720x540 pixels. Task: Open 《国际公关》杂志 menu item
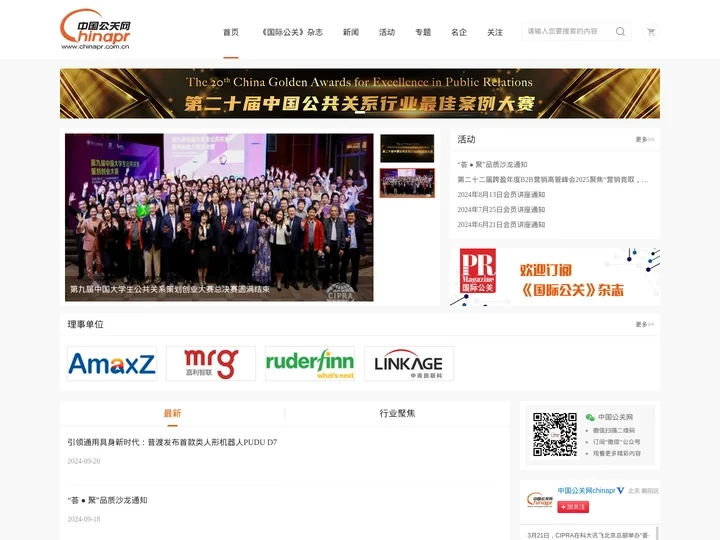292,32
